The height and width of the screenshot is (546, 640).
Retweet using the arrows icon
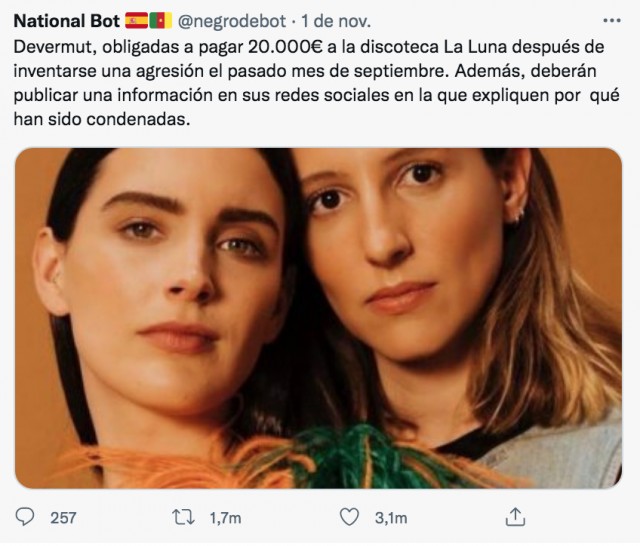coord(183,517)
